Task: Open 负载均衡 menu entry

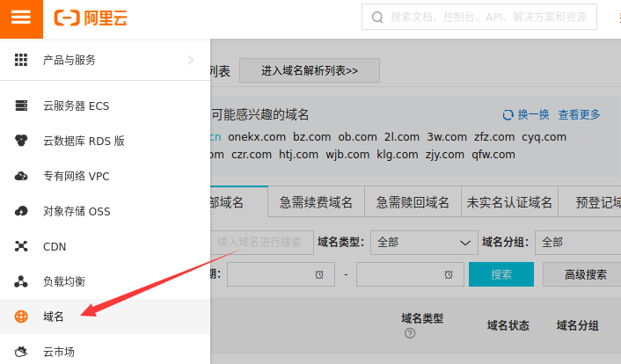Action: point(105,281)
